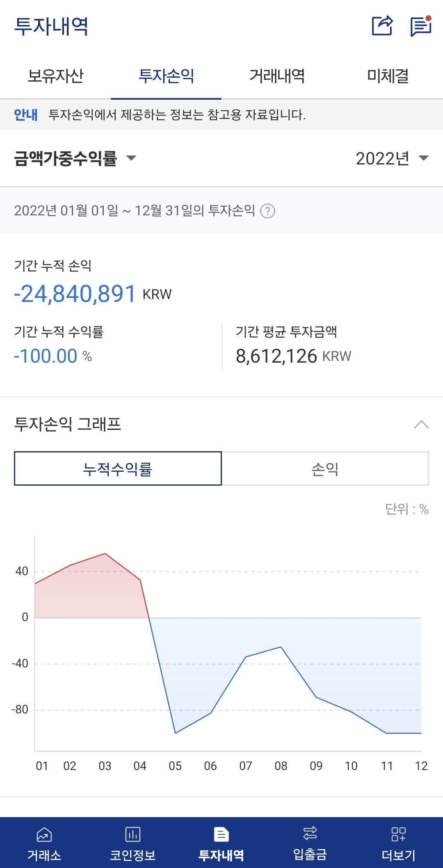Open the chat notifications icon
443x868 pixels.
pos(421,26)
